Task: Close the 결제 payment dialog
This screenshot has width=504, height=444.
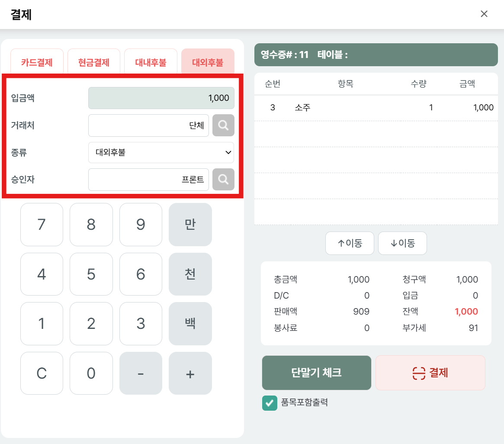Action: 484,14
